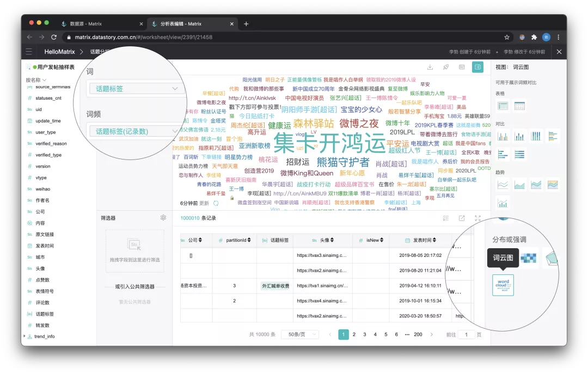Click the download icon above the word cloud
The image size is (588, 374).
430,67
